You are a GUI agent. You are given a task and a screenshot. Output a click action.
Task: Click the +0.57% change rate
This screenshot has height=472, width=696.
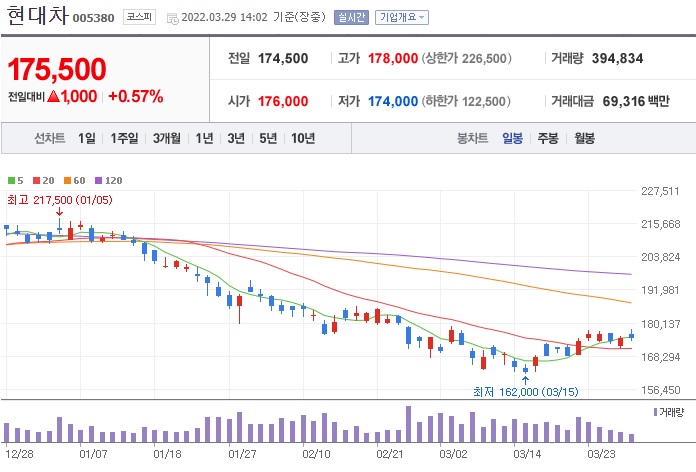136,96
